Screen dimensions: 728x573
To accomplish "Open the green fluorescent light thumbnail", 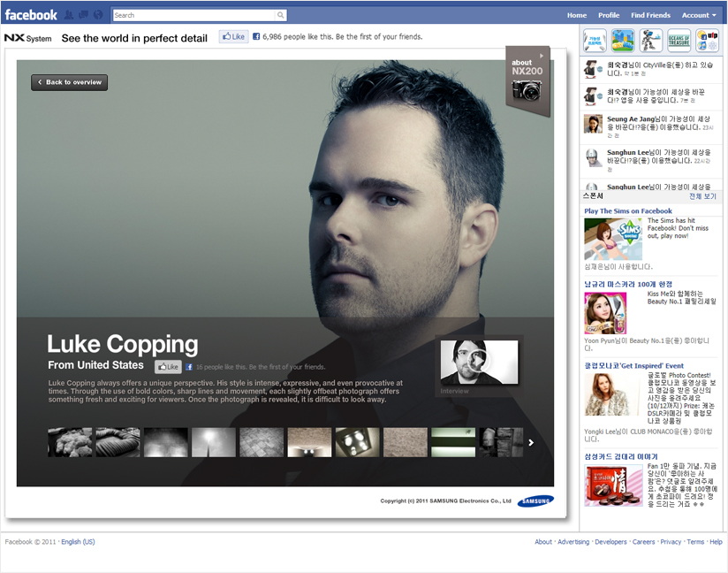I will click(x=453, y=442).
